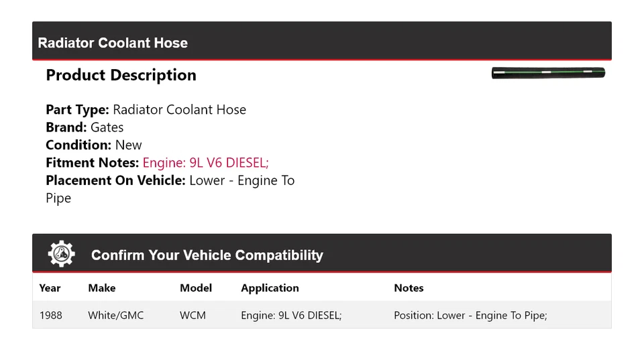Image resolution: width=644 pixels, height=350 pixels.
Task: Click the Condition: New line
Action: click(94, 145)
